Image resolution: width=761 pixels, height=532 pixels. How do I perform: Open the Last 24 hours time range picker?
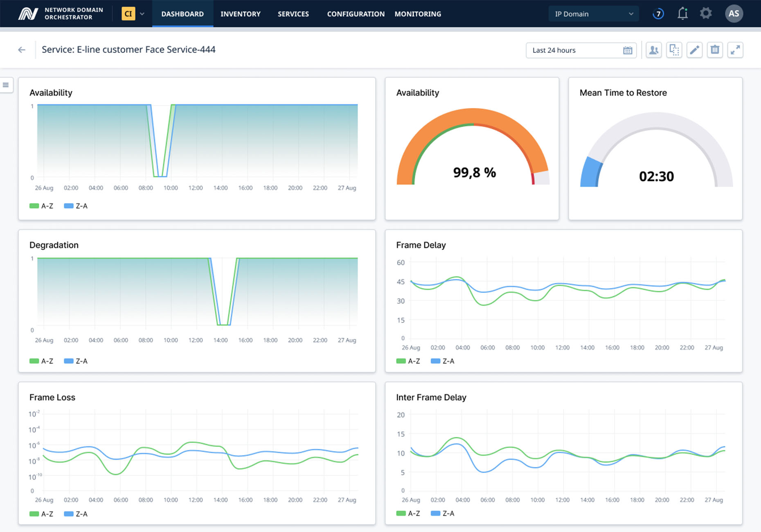[581, 50]
